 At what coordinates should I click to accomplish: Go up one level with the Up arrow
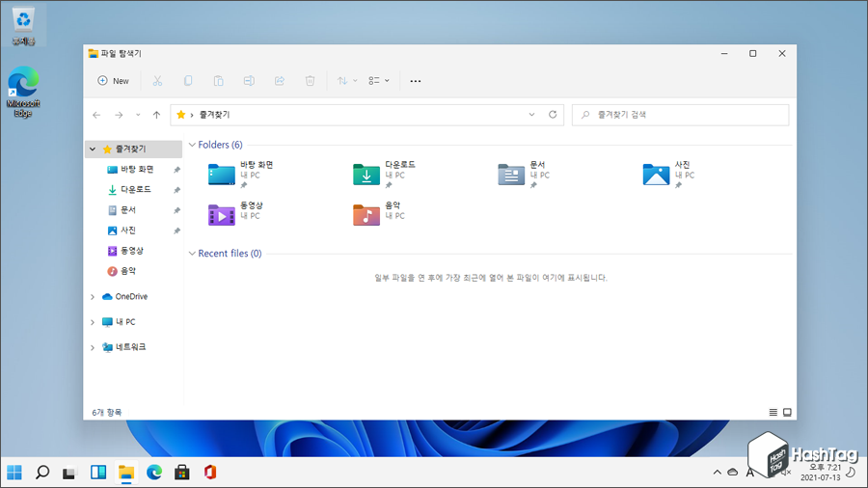pyautogui.click(x=156, y=115)
